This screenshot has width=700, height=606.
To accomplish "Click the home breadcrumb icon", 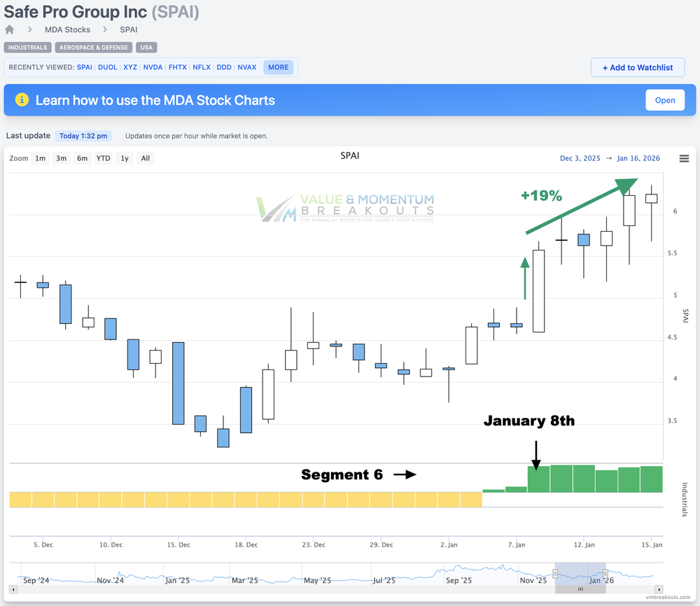I will point(9,29).
